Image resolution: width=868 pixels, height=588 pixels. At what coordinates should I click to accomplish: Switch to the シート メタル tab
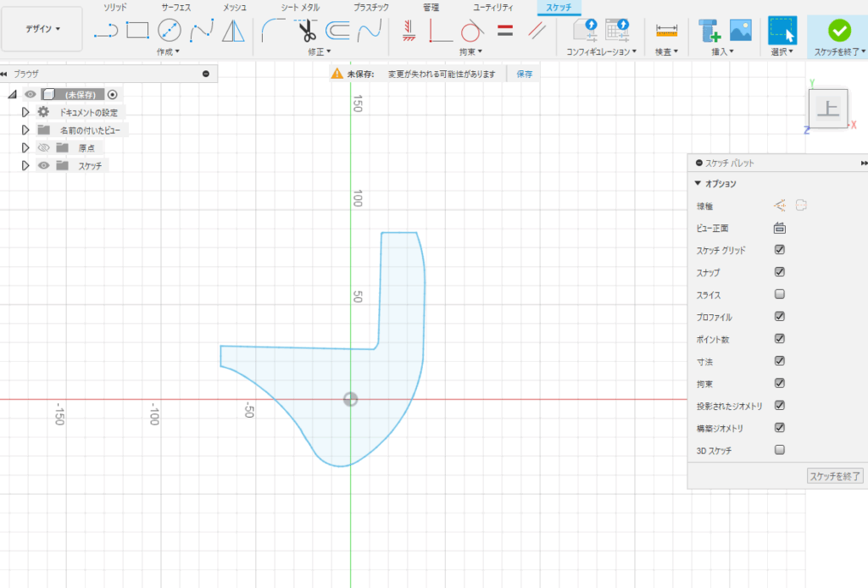coord(300,7)
